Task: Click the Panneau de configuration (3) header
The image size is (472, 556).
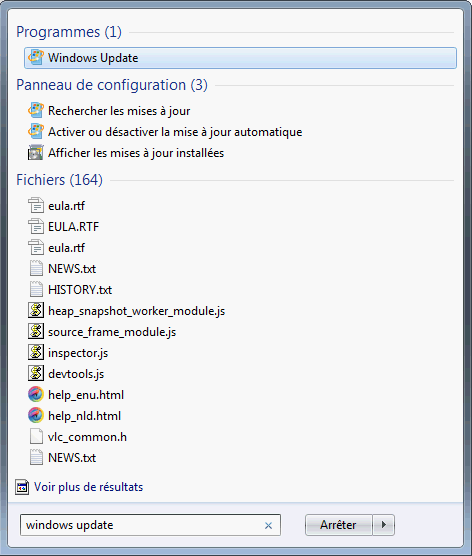Action: (112, 85)
